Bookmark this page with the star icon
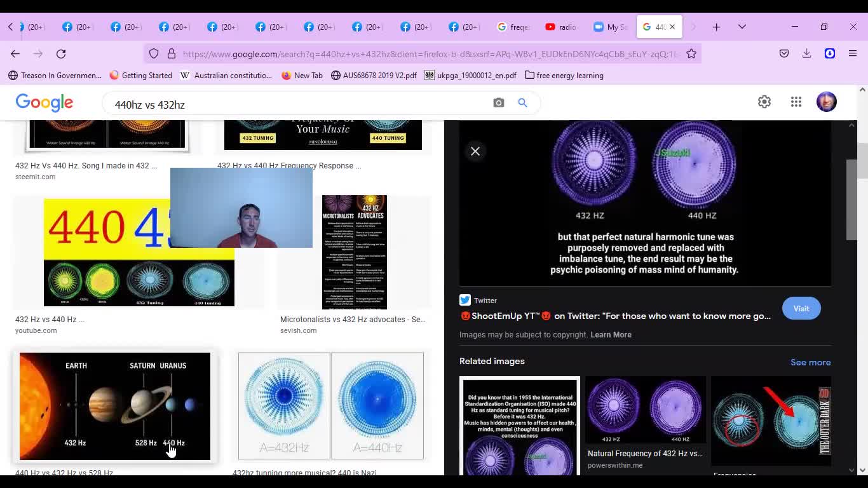This screenshot has width=868, height=488. pyautogui.click(x=691, y=54)
